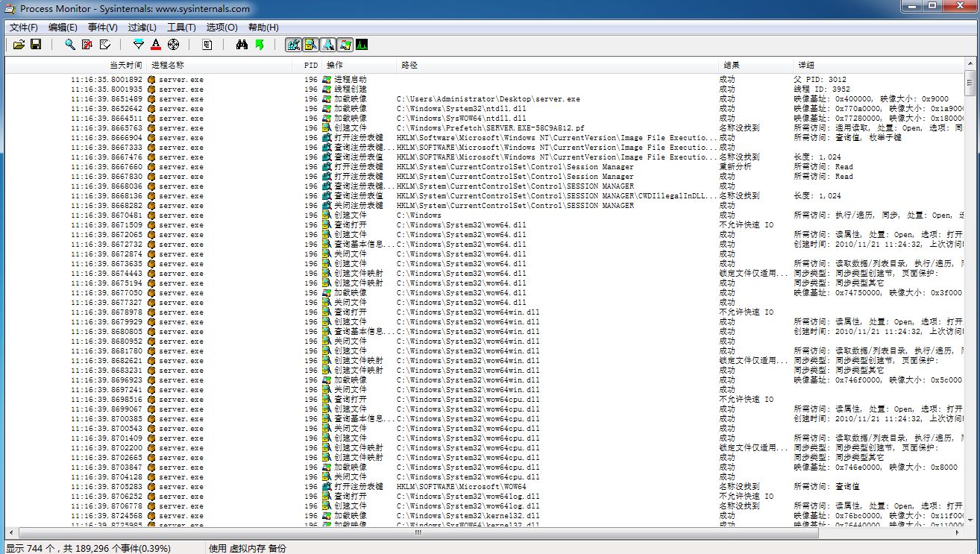Toggle the capture magnifier icon

[x=70, y=45]
